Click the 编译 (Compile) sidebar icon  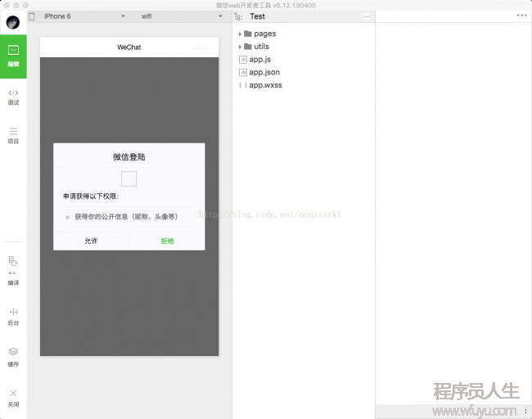point(13,271)
